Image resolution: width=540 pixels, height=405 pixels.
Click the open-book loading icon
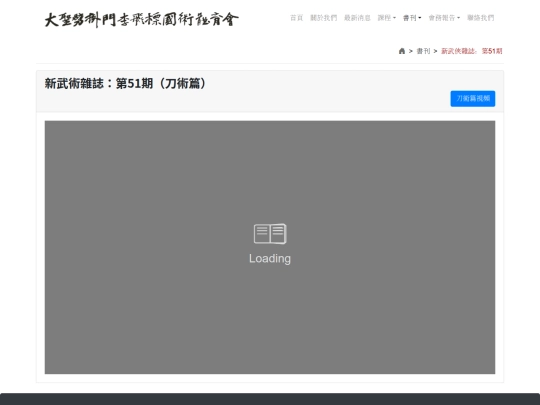coord(270,234)
